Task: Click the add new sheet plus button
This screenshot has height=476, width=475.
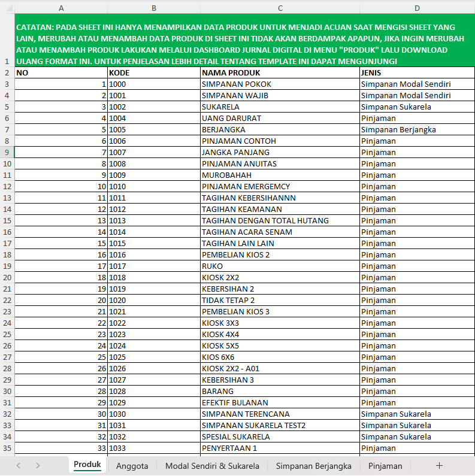Action: (x=439, y=465)
